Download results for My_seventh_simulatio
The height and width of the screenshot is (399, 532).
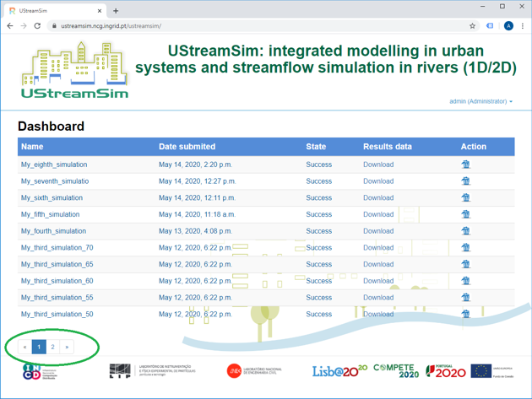pyautogui.click(x=378, y=181)
